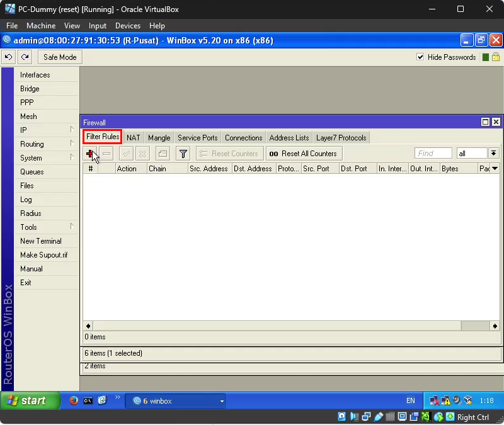The image size is (504, 425).
Task: Click VirtualBox display status icon
Action: 402,417
